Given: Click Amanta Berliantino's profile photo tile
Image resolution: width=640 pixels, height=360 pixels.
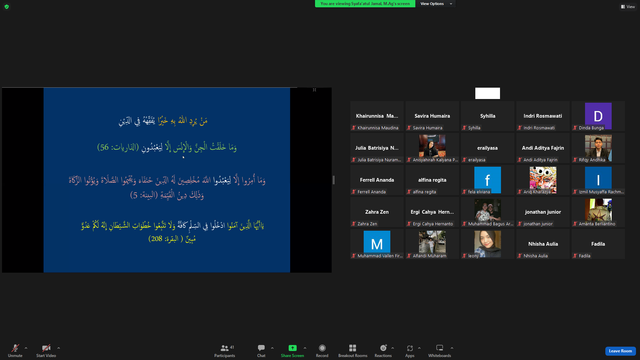Looking at the screenshot, I should click(x=598, y=211).
